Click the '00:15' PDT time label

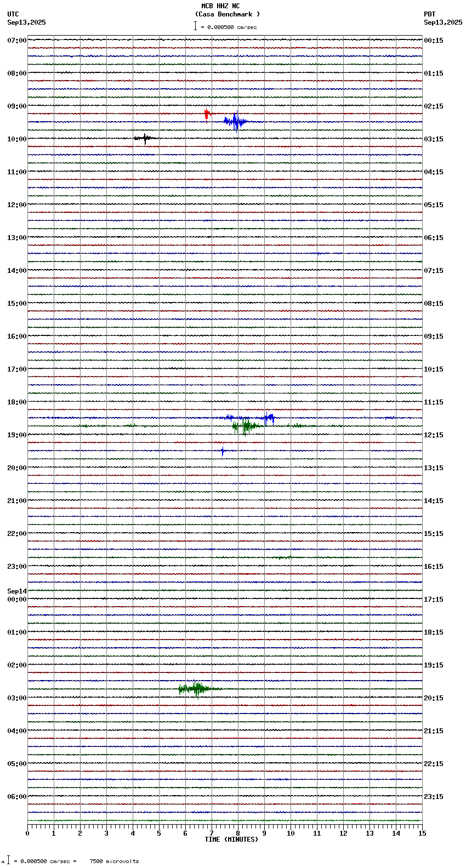pyautogui.click(x=434, y=41)
